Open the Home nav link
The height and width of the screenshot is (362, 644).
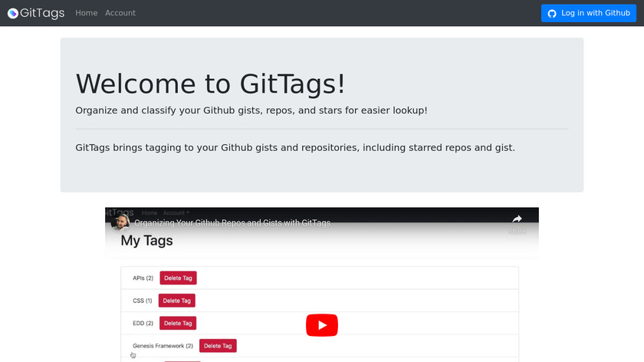click(86, 13)
